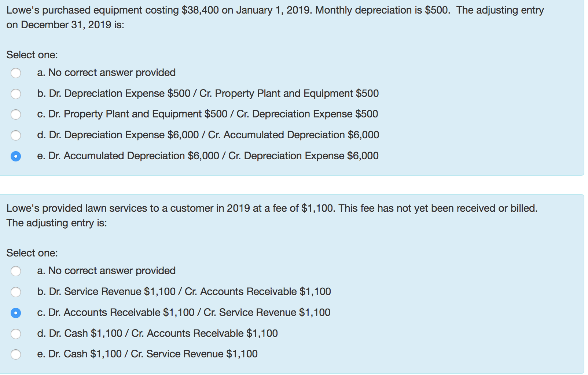Select lawn services option a, No correct answer

point(16,271)
